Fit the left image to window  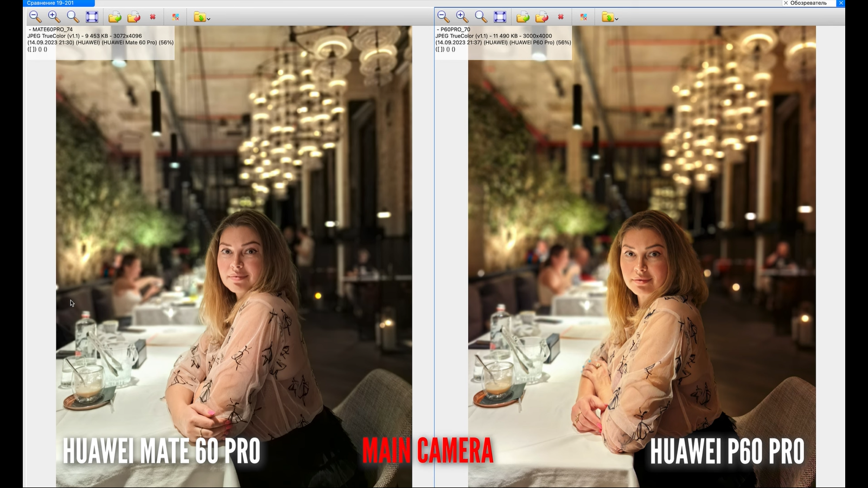pos(92,17)
